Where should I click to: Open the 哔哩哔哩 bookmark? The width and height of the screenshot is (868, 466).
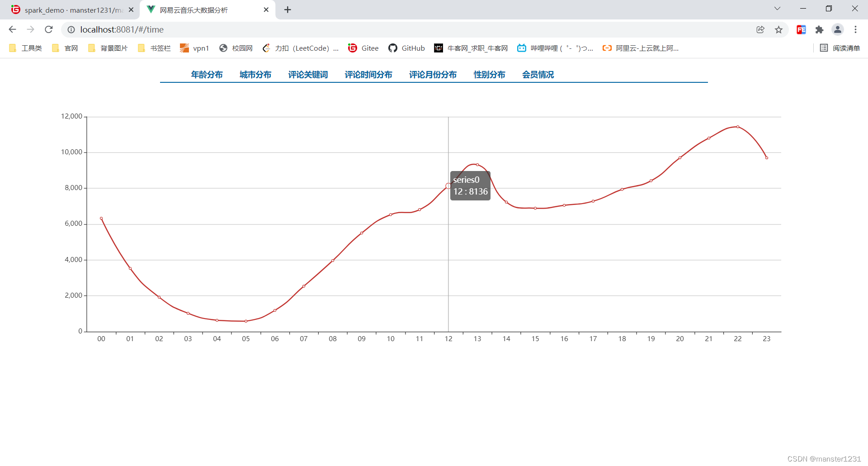[555, 48]
